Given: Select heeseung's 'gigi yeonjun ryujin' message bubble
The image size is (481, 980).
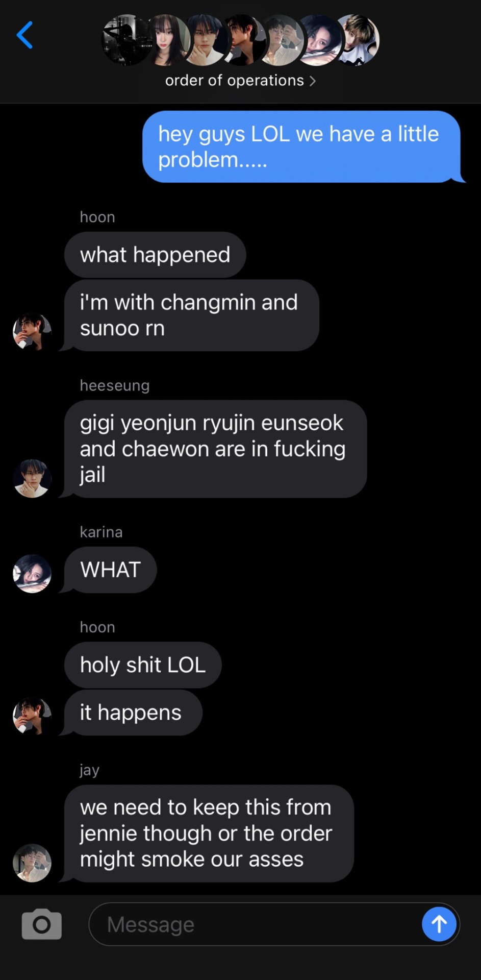Looking at the screenshot, I should 215,449.
